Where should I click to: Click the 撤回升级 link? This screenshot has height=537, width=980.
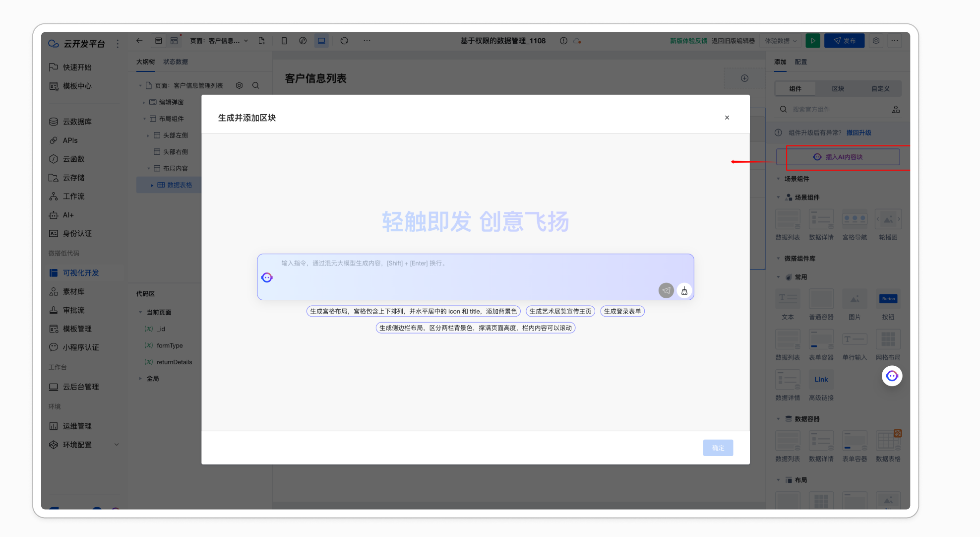coord(858,133)
